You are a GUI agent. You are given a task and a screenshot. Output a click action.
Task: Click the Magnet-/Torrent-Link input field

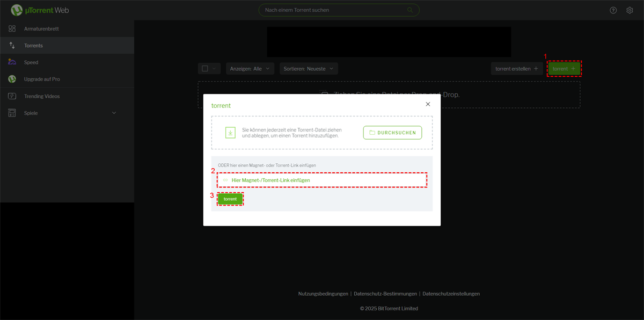[322, 180]
